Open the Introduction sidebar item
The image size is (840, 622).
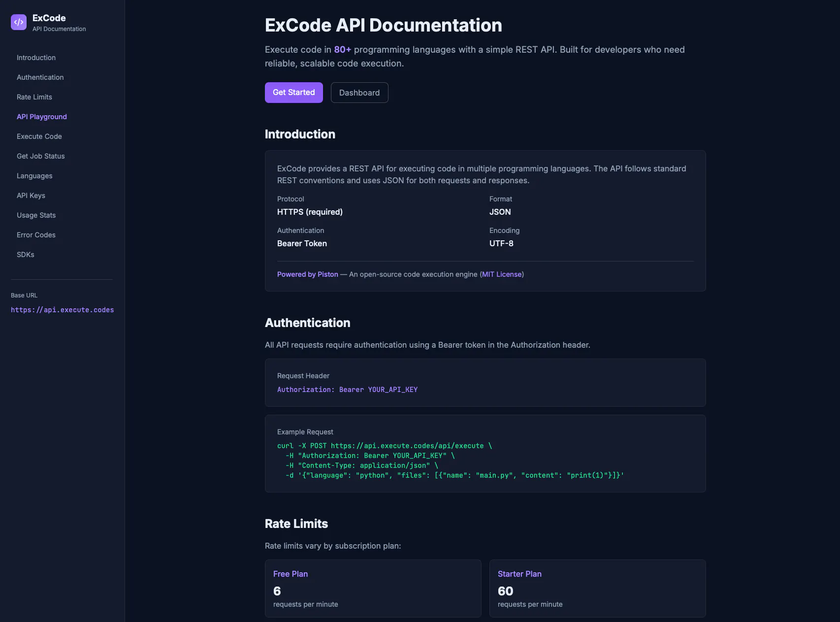(36, 58)
